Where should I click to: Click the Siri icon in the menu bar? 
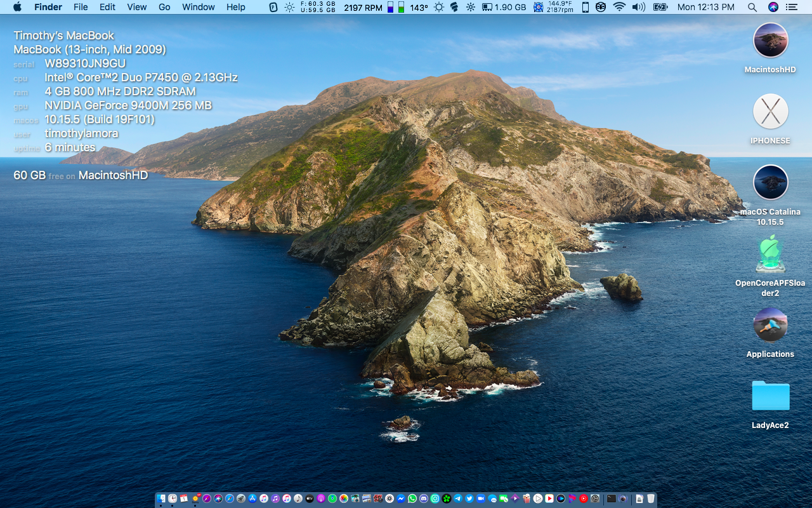coord(773,7)
